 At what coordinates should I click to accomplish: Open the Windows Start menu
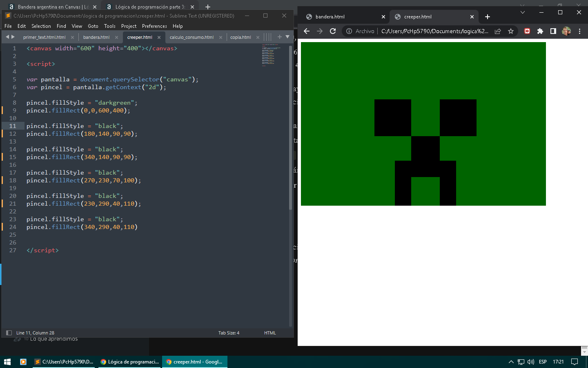[x=7, y=362]
